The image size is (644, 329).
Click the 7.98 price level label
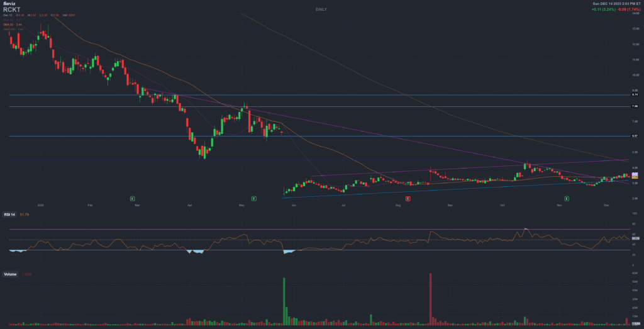pos(635,107)
